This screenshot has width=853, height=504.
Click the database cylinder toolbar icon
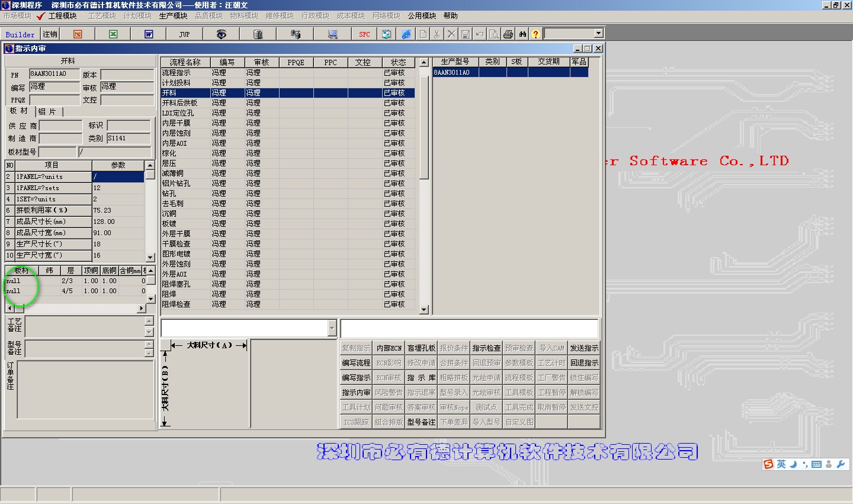coord(258,34)
